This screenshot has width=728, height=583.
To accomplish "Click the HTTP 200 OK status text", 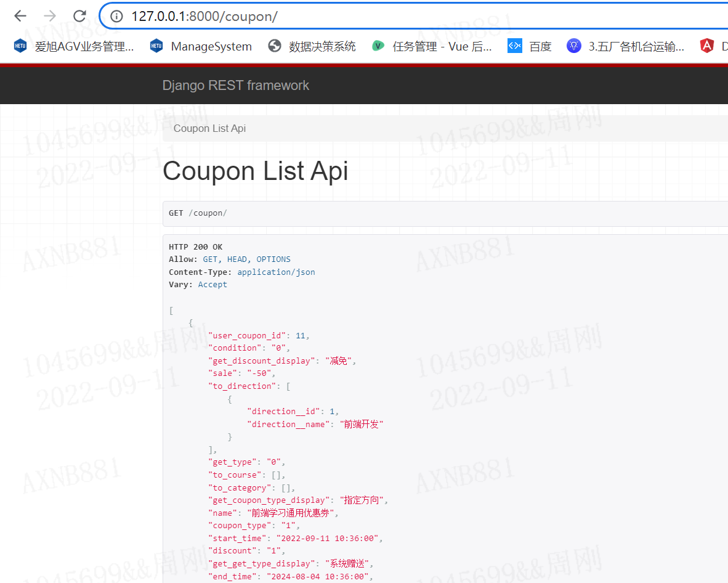I will 195,247.
